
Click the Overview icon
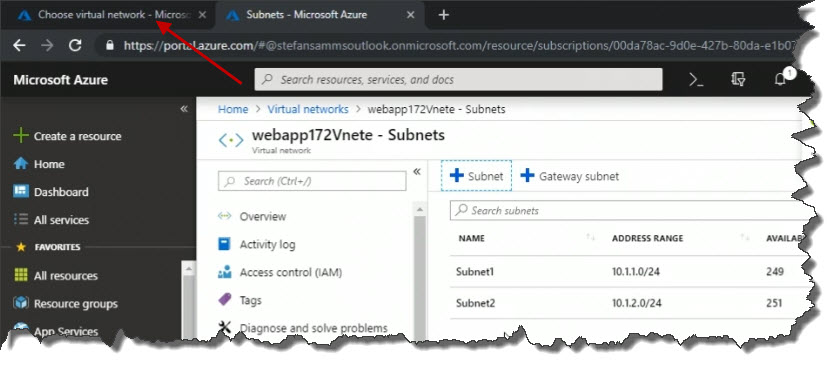click(x=224, y=216)
